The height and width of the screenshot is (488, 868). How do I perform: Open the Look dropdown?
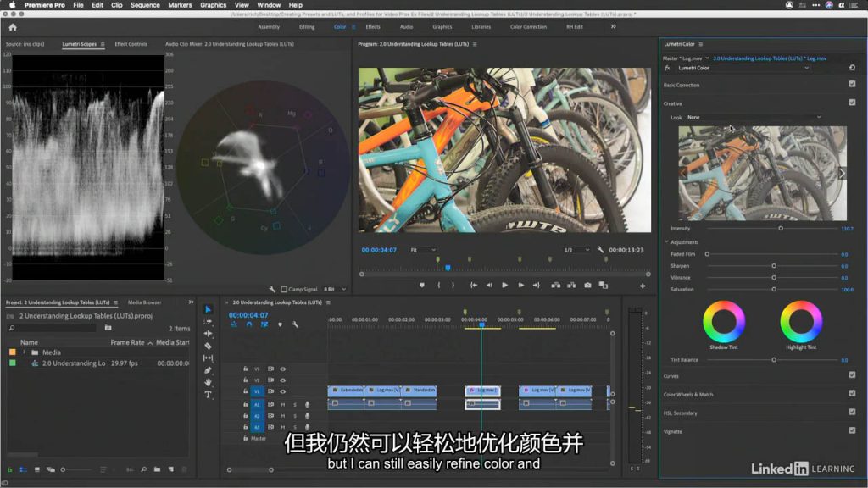(754, 117)
